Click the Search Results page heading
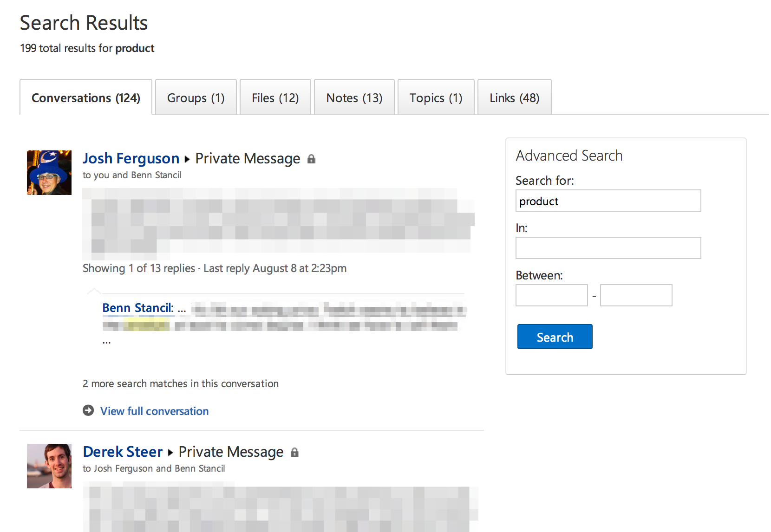This screenshot has width=771, height=532. coord(84,23)
